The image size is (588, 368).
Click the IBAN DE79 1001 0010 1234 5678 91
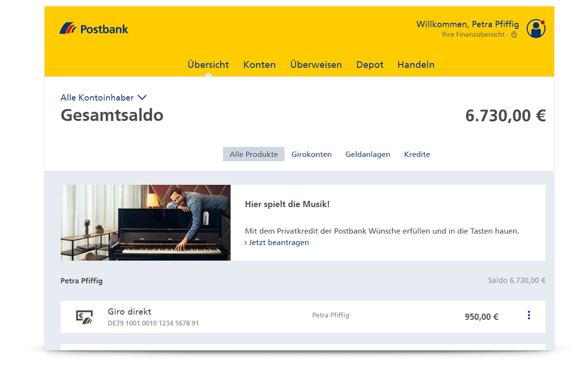tap(153, 323)
